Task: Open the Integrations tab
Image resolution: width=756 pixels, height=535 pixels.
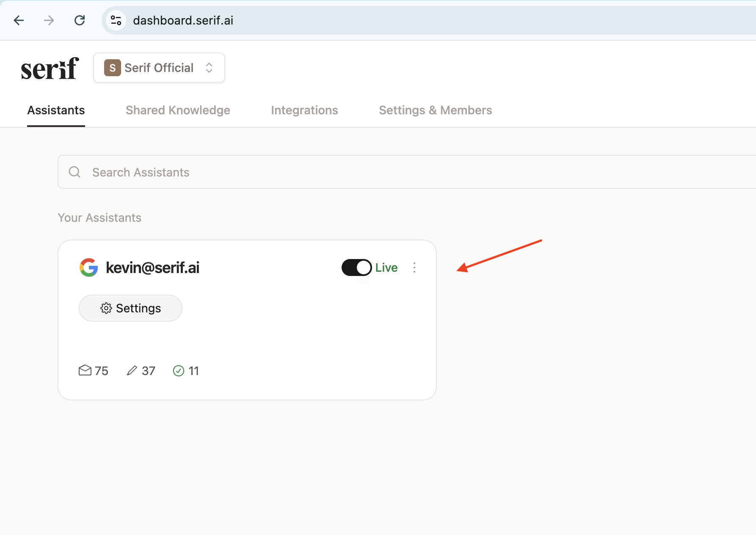Action: click(x=304, y=110)
